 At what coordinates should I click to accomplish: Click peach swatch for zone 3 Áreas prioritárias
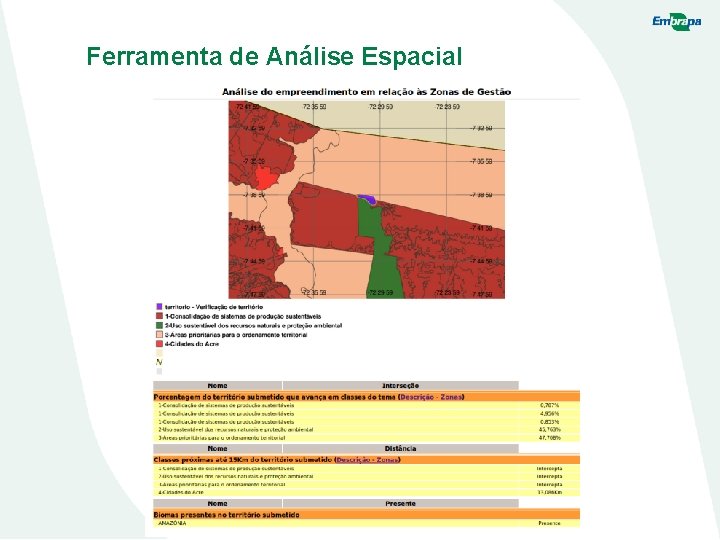pyautogui.click(x=159, y=335)
